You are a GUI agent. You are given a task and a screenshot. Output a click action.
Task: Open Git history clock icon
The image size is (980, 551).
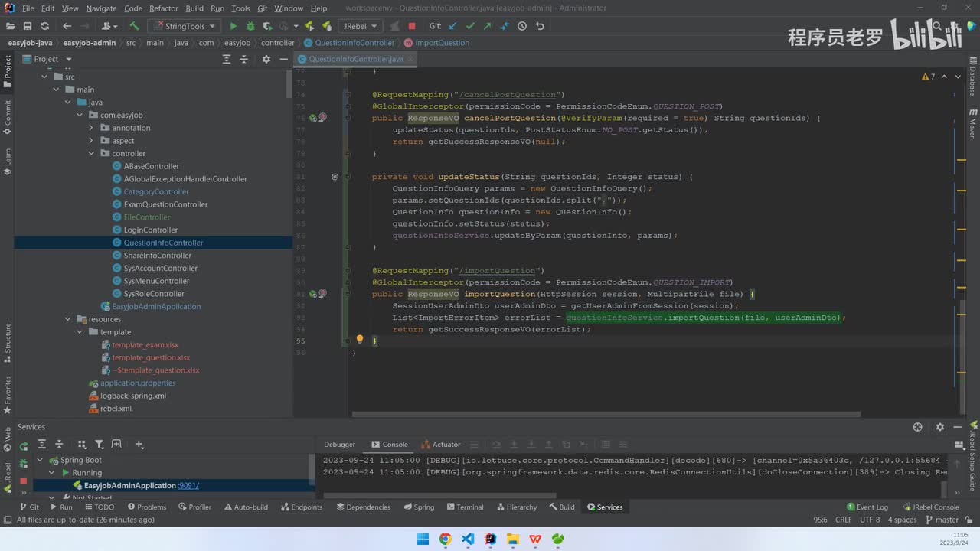point(522,26)
